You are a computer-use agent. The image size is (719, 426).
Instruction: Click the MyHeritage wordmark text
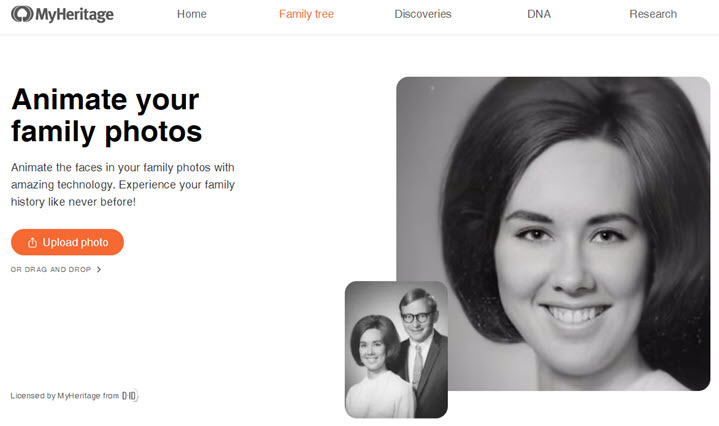(x=72, y=15)
